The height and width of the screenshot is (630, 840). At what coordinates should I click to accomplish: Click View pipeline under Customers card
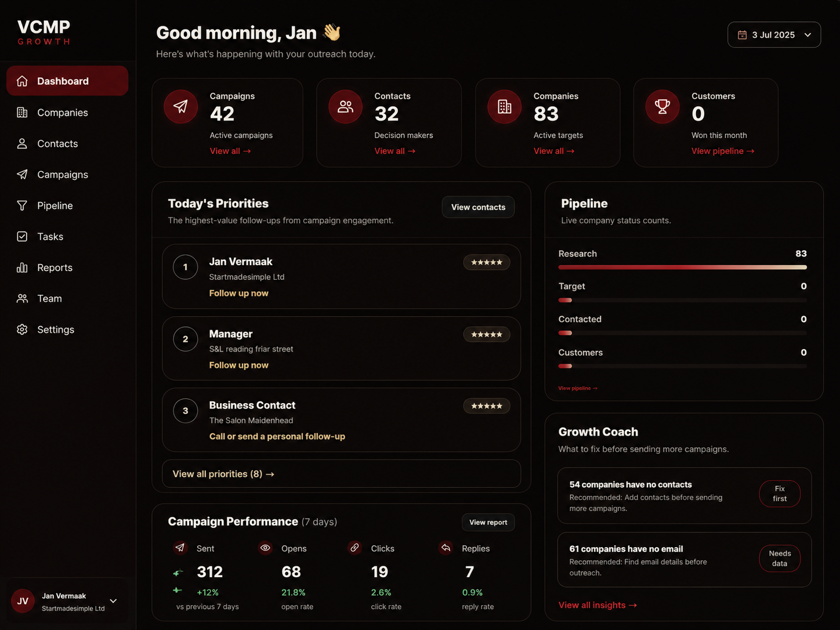[723, 151]
